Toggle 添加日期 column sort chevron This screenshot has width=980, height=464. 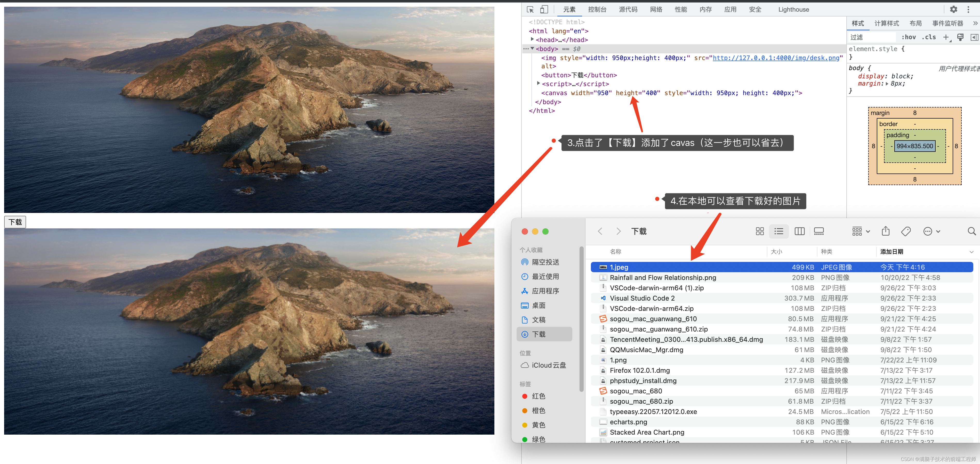[971, 252]
